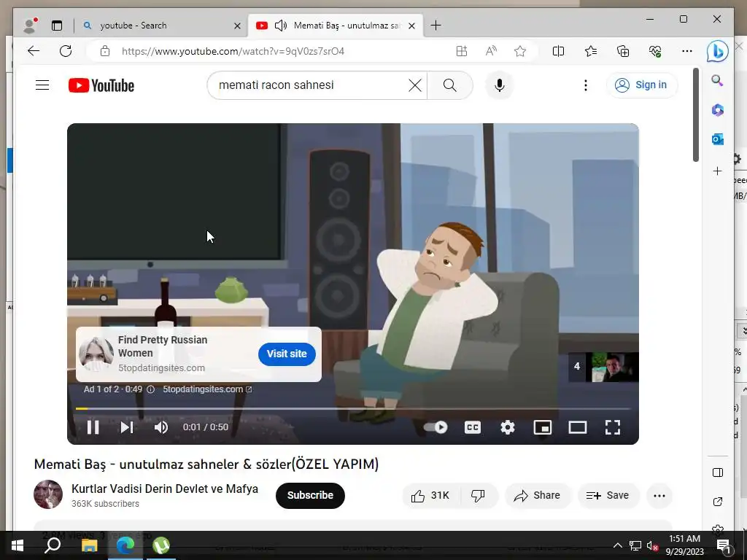Click Visit site on the ad
The height and width of the screenshot is (560, 747).
click(x=287, y=354)
